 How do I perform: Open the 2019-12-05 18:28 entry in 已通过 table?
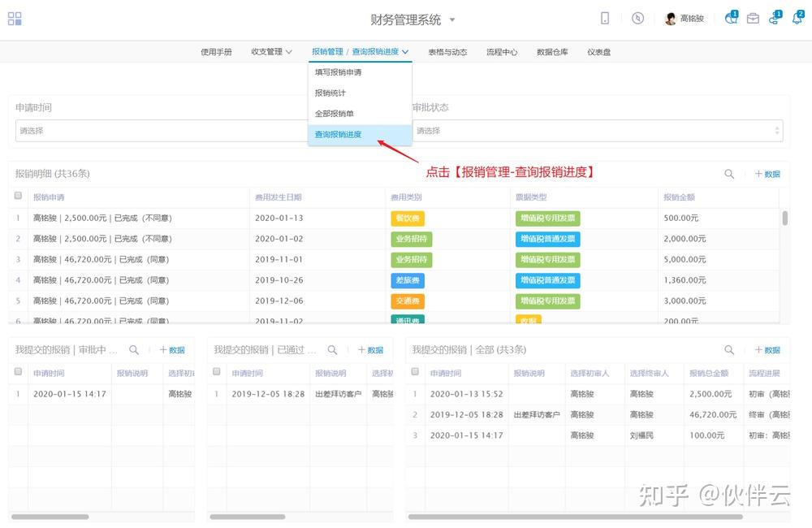268,394
